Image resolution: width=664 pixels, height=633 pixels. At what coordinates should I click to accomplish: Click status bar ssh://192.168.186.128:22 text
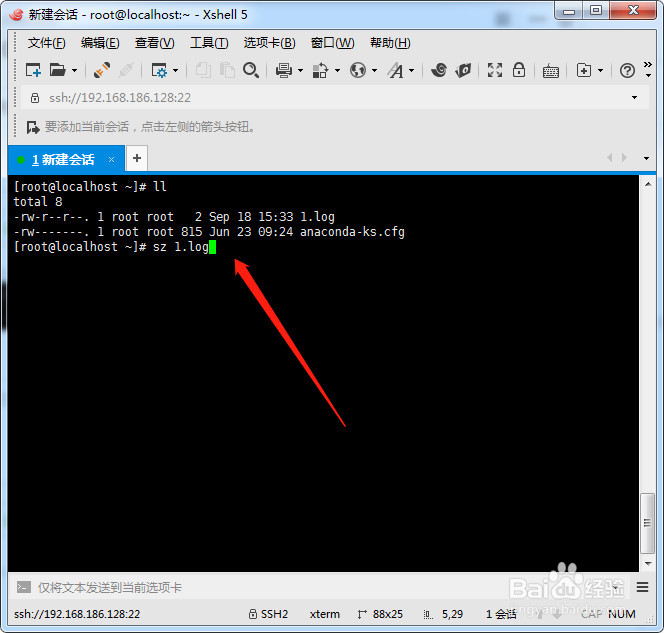point(77,614)
